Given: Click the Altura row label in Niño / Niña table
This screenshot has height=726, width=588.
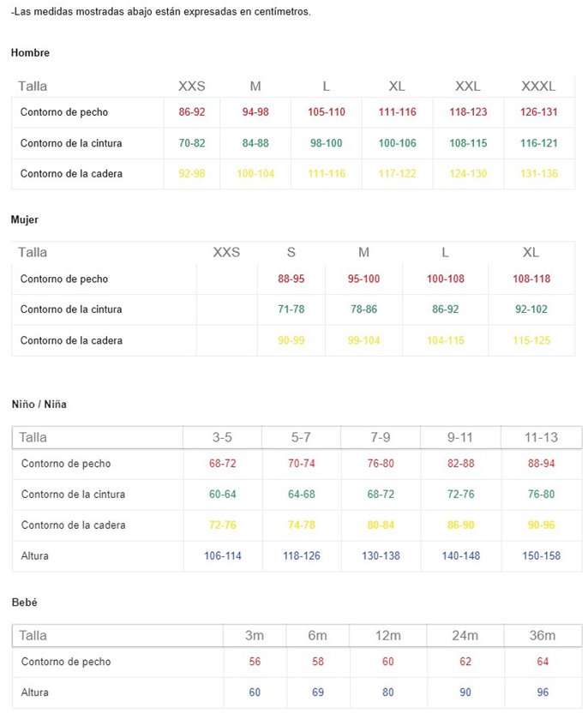Looking at the screenshot, I should coord(35,556).
